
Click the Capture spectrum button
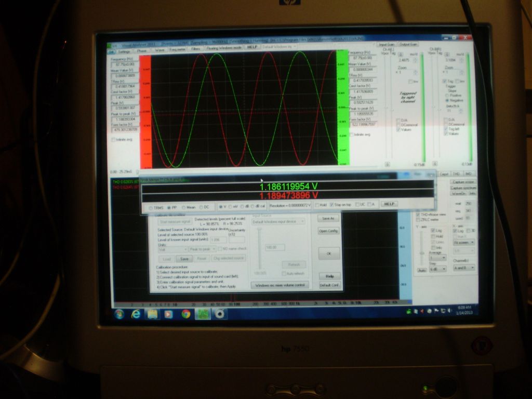pyautogui.click(x=463, y=188)
